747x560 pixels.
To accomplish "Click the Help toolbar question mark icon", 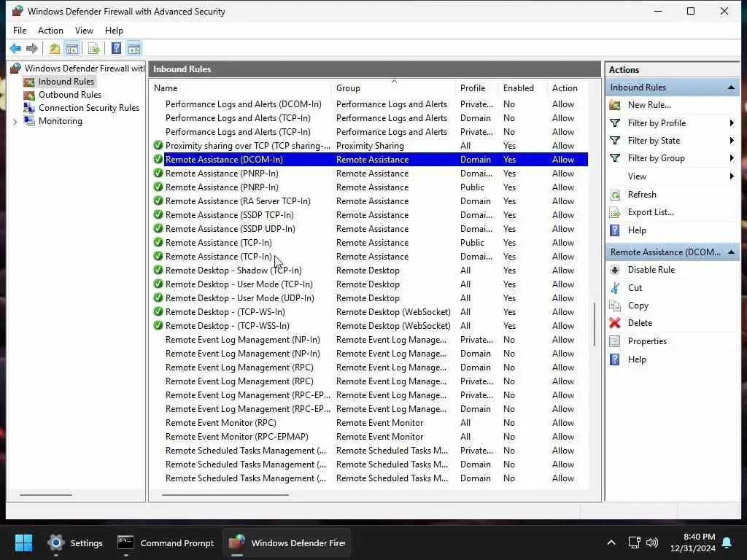I will coord(116,48).
